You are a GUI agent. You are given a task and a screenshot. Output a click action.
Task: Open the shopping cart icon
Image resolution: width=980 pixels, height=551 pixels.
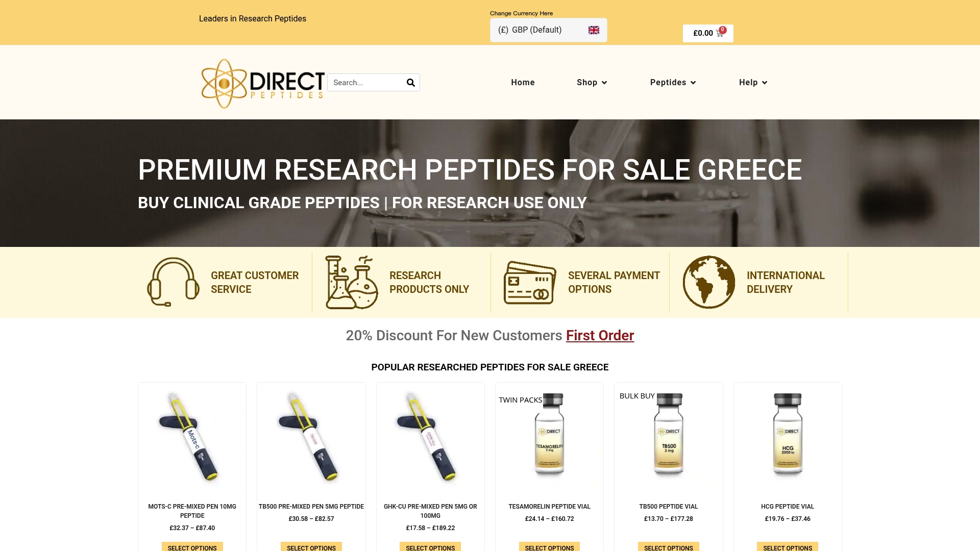coord(719,33)
